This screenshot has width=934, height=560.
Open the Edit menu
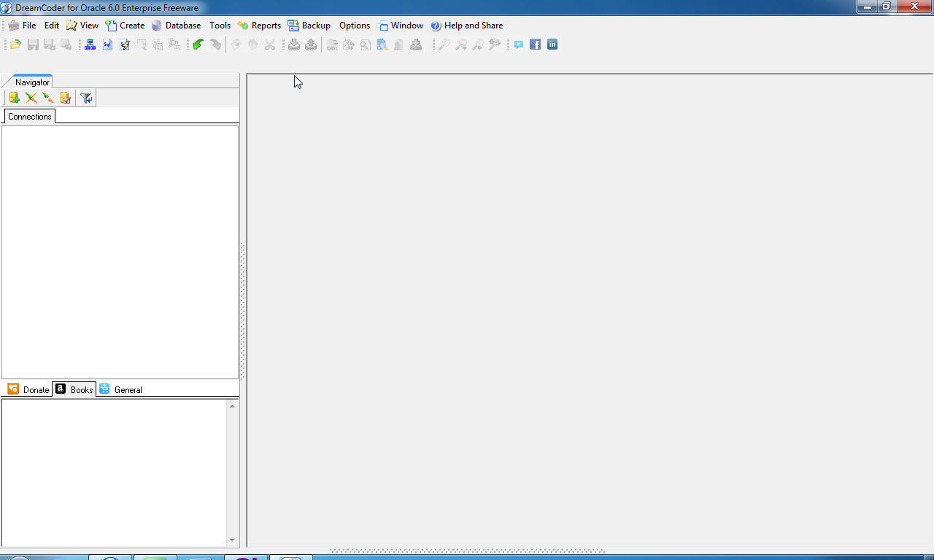click(x=52, y=26)
